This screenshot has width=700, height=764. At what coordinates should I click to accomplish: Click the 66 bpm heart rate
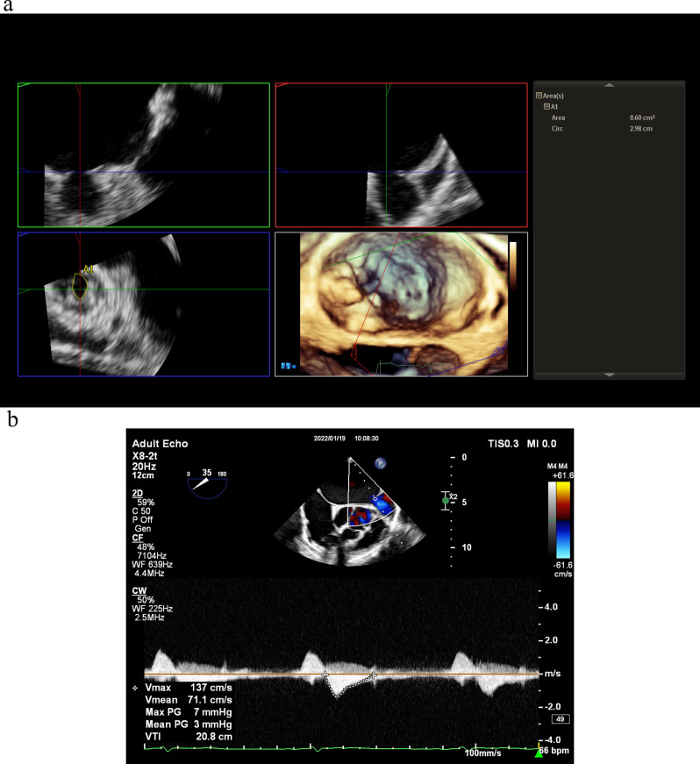pos(554,750)
